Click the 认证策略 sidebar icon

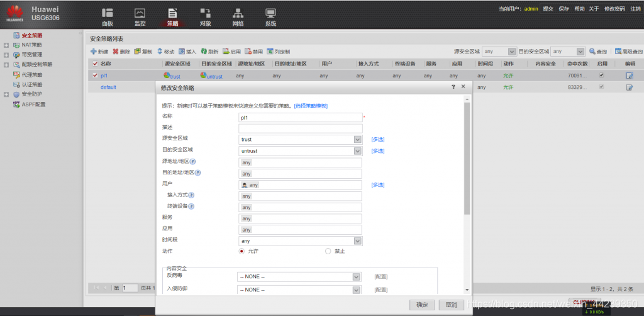point(17,84)
